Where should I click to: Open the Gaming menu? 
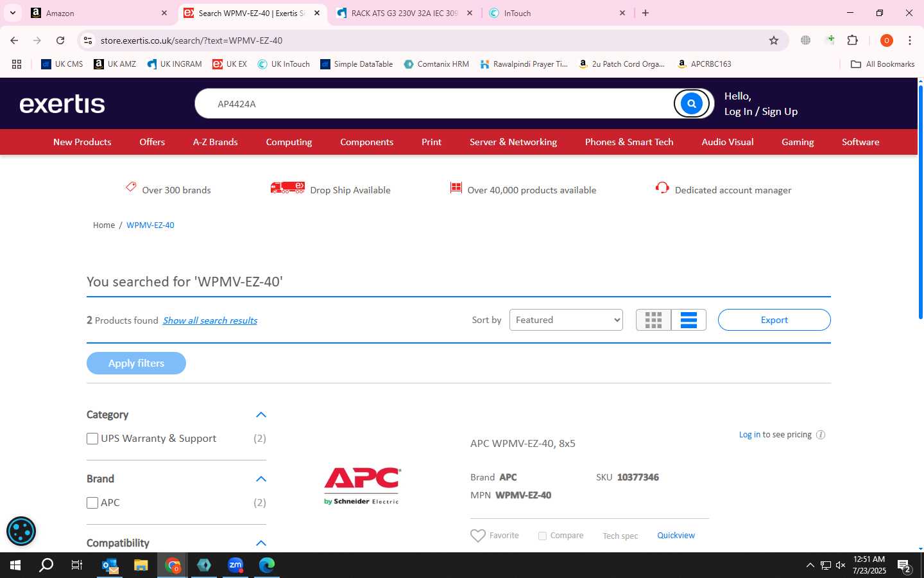pos(798,142)
